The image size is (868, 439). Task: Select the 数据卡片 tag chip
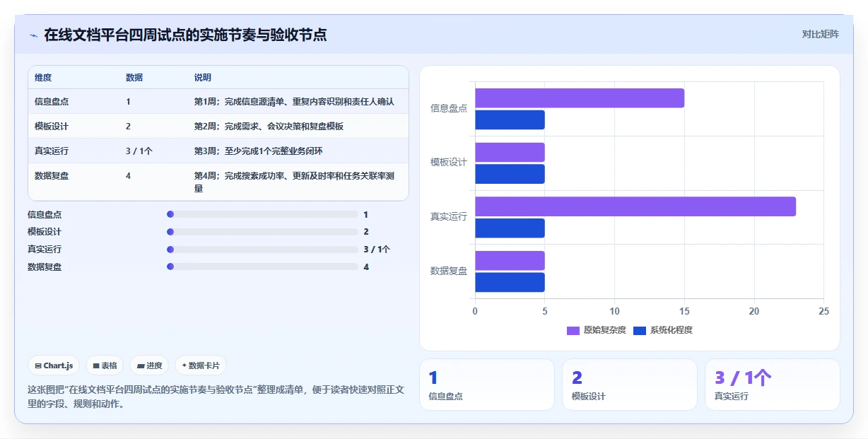pyautogui.click(x=201, y=365)
